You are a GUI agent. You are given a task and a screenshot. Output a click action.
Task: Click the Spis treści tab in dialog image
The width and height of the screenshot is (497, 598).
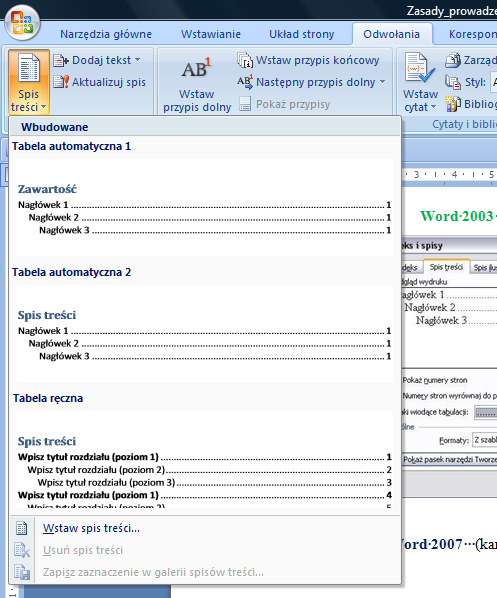[446, 267]
